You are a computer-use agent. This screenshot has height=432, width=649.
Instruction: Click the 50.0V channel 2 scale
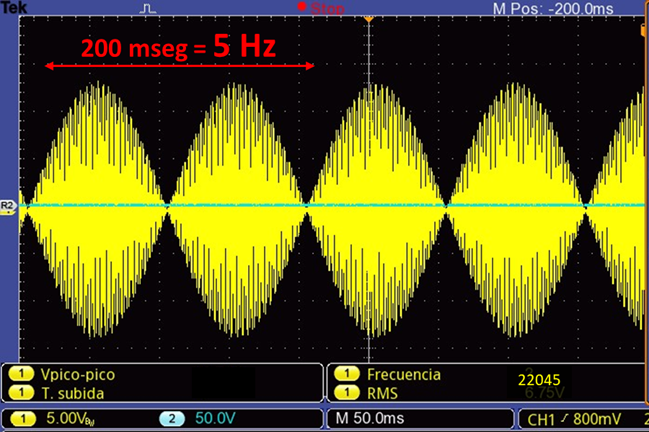[x=215, y=418]
